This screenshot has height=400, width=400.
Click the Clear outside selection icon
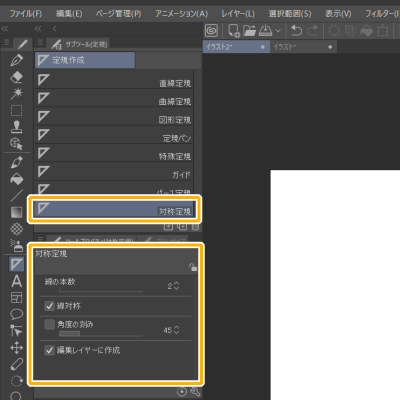pyautogui.click(x=350, y=31)
